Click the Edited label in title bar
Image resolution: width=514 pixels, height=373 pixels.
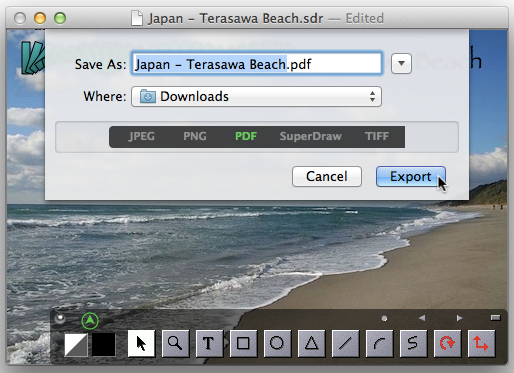click(x=365, y=18)
